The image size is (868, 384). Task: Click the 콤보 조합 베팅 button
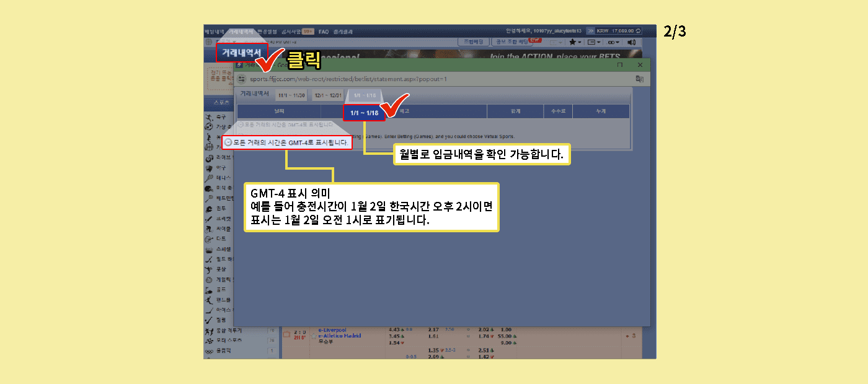pos(512,41)
